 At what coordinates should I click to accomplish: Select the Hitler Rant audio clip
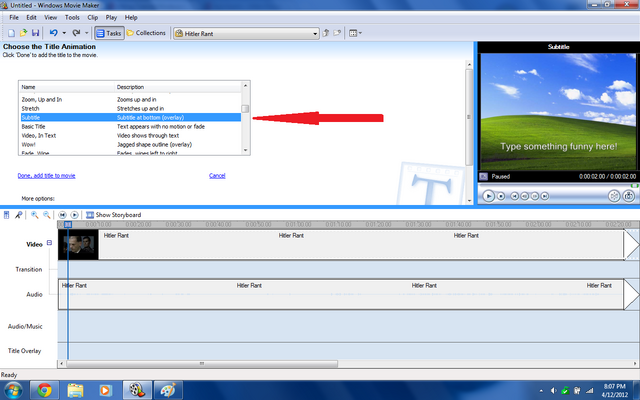pos(341,294)
